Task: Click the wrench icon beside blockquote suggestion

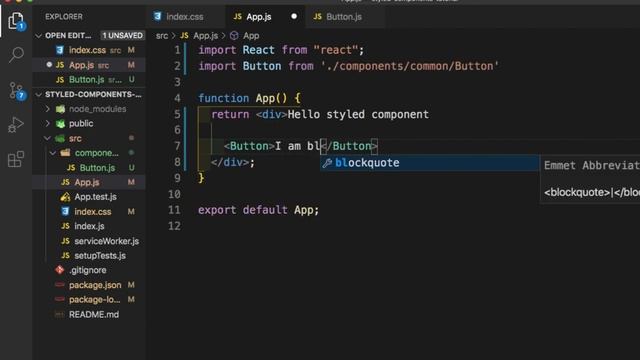Action: pyautogui.click(x=327, y=163)
